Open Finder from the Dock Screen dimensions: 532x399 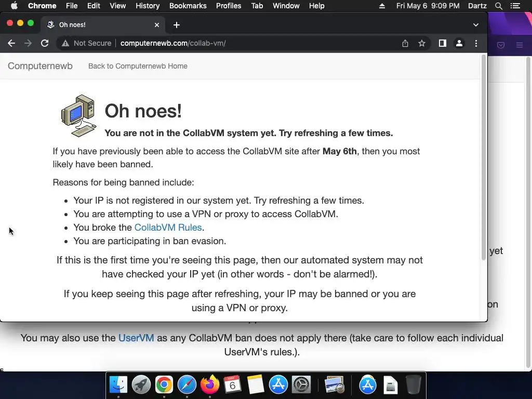(x=118, y=385)
